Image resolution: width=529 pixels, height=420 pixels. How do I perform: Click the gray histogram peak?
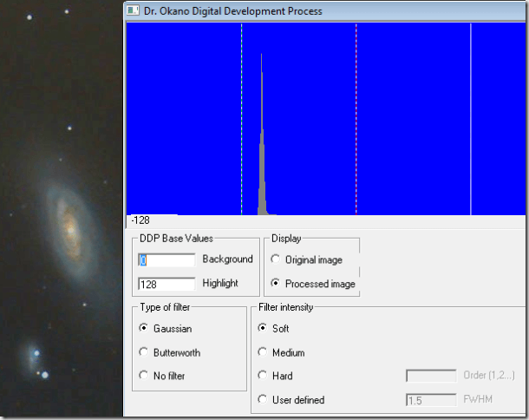pos(262,174)
